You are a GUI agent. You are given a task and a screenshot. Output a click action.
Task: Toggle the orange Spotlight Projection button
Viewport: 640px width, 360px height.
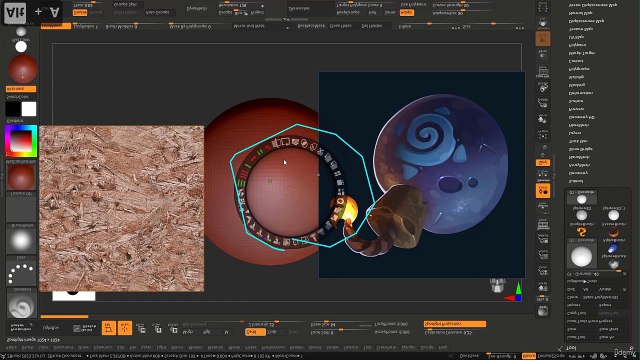(455, 324)
